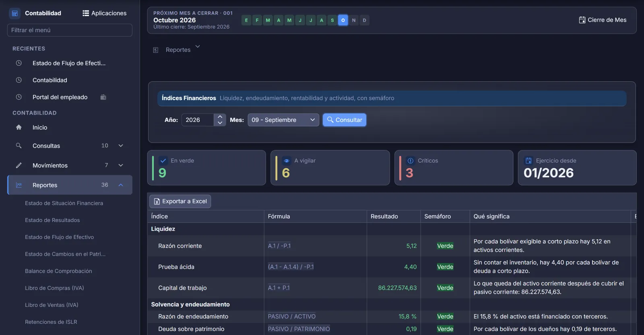Expand the Reportes breadcrumb dropdown
Viewport: 644px width, 335px height.
198,47
